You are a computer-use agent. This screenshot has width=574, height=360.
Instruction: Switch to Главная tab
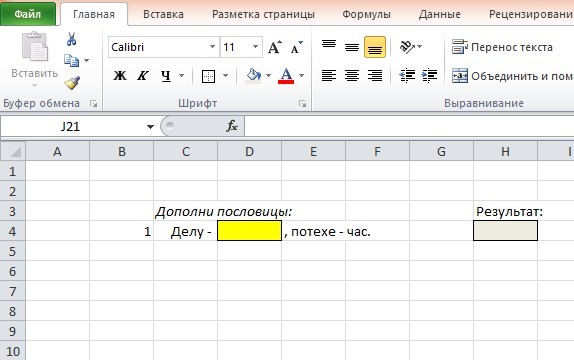click(94, 14)
